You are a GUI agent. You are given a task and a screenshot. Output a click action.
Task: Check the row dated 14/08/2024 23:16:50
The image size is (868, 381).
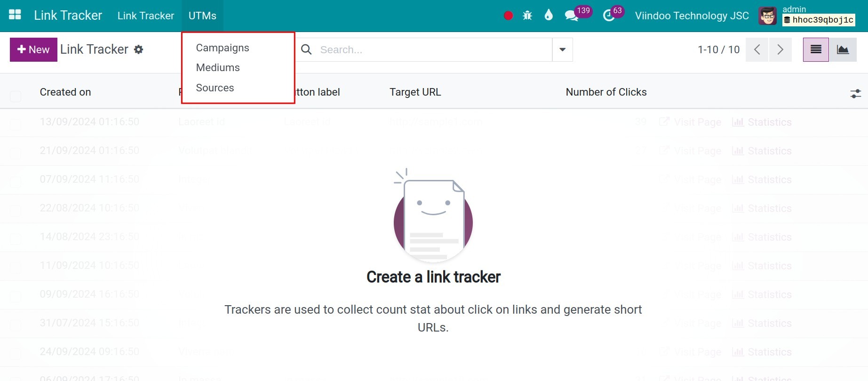coord(16,239)
